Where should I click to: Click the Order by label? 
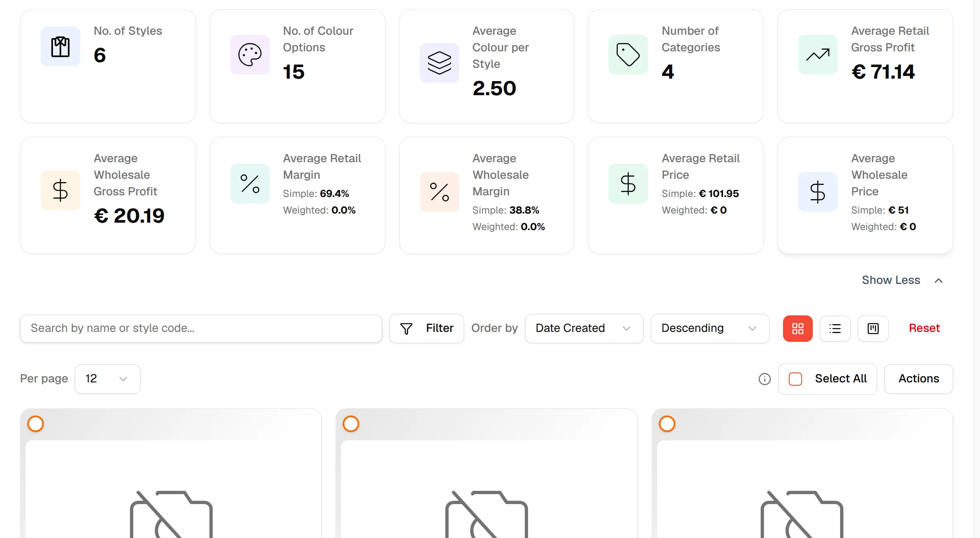(x=495, y=328)
